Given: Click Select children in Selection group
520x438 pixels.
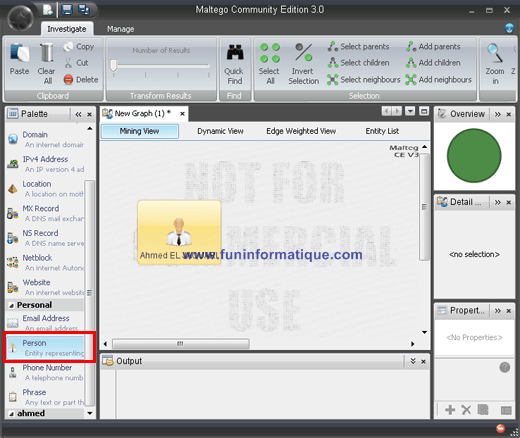Looking at the screenshot, I should (x=358, y=63).
